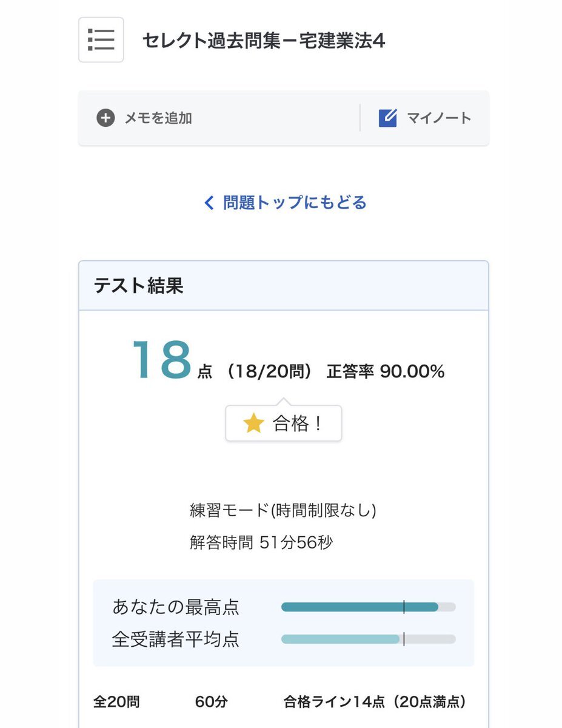This screenshot has width=562, height=728.
Task: Click the 練習モード(時間制限なし) label
Action: [283, 510]
